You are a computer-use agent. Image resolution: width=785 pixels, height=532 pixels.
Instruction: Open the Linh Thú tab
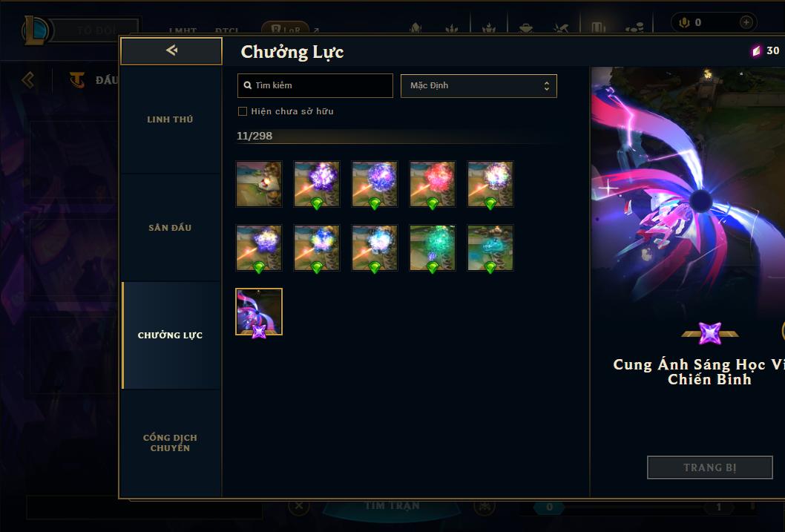pyautogui.click(x=170, y=119)
